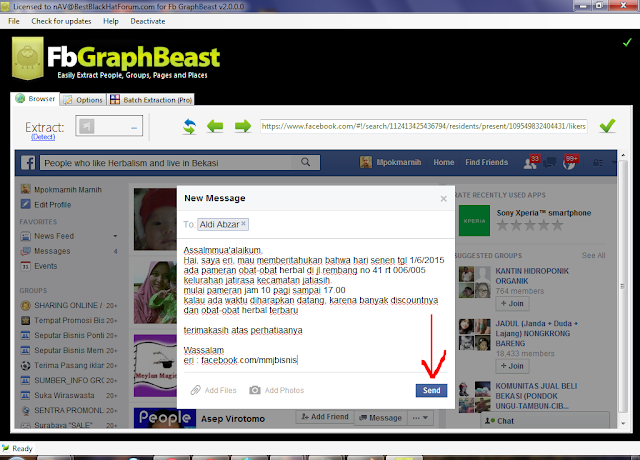This screenshot has height=460, width=640.
Task: Click the Terima Pasang iklan soccer ball icon
Action: click(25, 365)
